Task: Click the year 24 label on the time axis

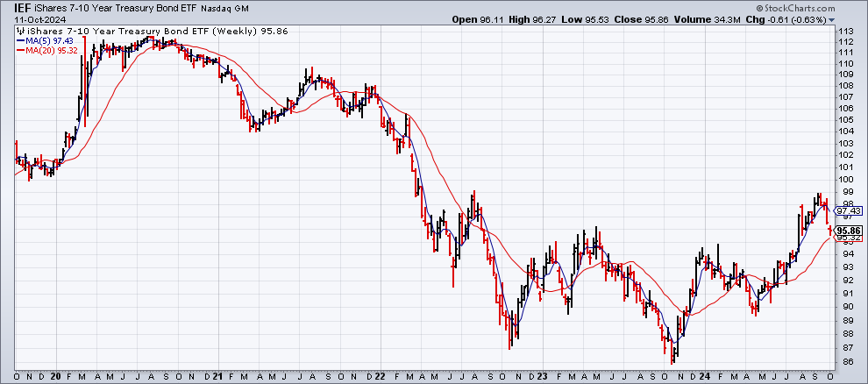Action: (x=705, y=375)
